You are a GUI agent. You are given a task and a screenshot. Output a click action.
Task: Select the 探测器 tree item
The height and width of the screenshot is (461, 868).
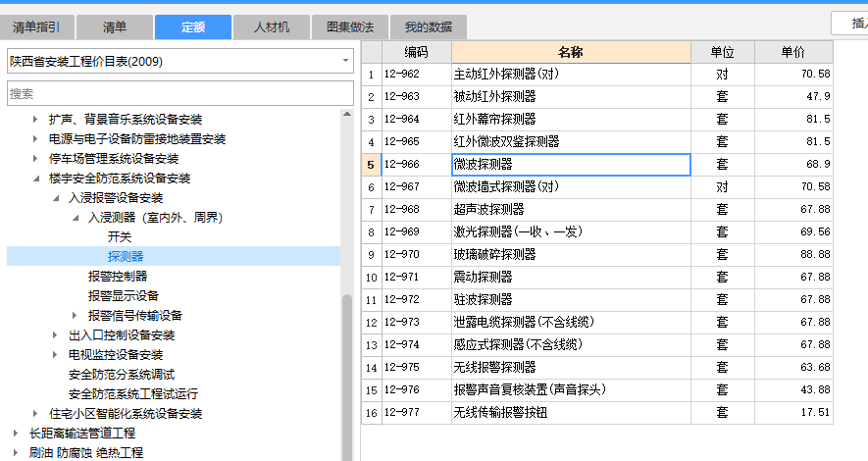126,256
